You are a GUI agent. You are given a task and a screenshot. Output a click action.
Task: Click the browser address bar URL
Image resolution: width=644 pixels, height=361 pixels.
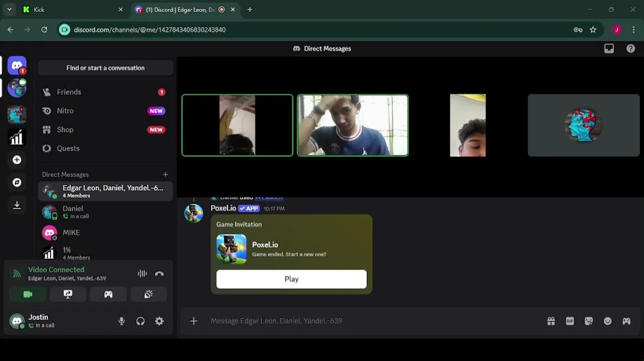pyautogui.click(x=149, y=30)
